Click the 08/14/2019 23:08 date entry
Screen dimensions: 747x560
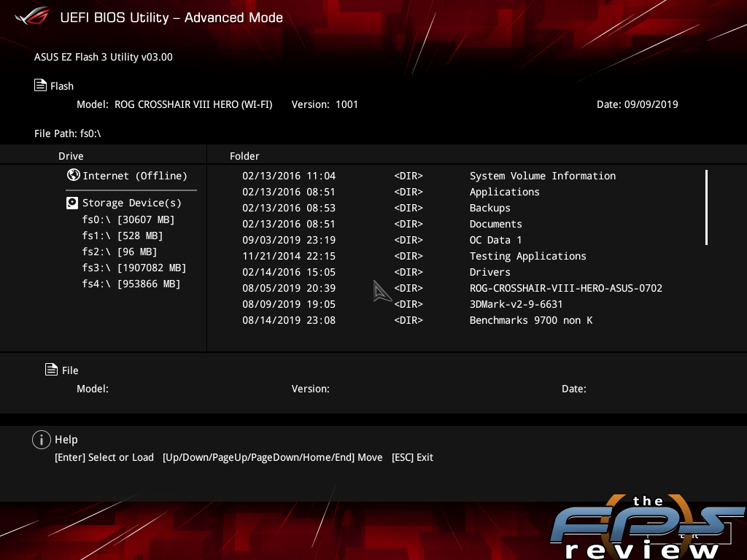(289, 320)
